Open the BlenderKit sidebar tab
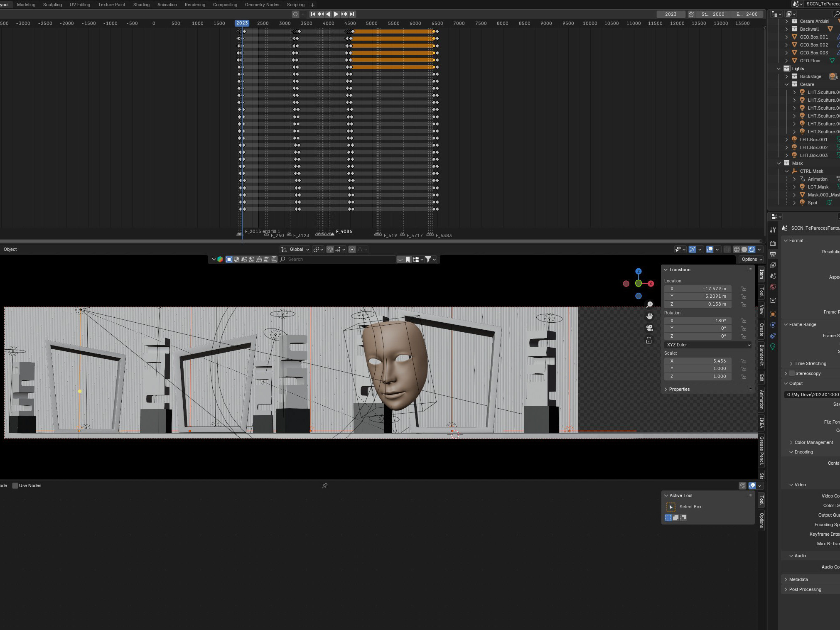This screenshot has height=630, width=840. pyautogui.click(x=761, y=355)
